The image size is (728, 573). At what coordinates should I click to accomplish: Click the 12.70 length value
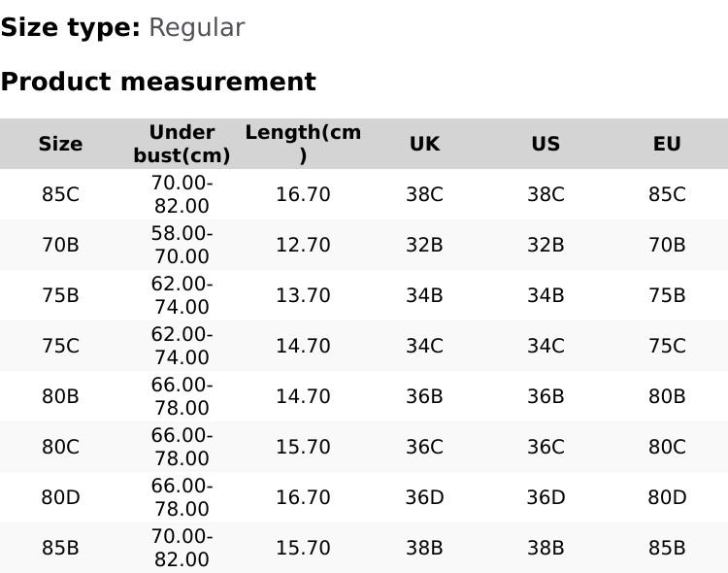303,245
